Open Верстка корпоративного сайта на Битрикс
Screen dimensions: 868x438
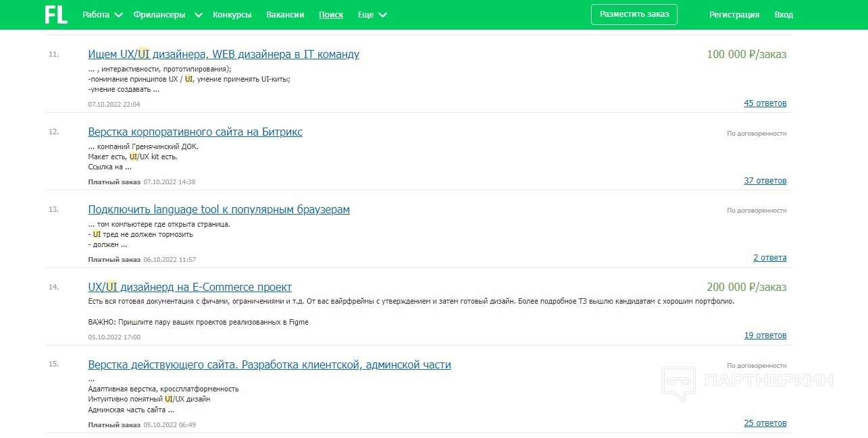point(195,132)
